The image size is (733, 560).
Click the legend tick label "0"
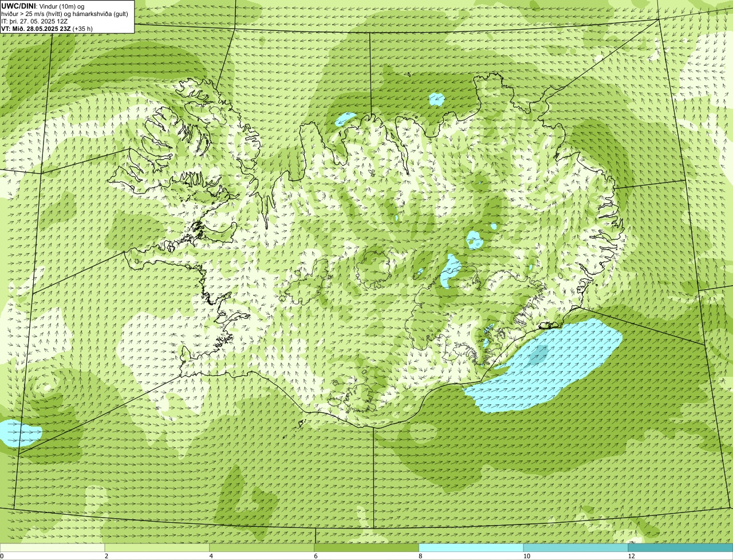point(2,556)
